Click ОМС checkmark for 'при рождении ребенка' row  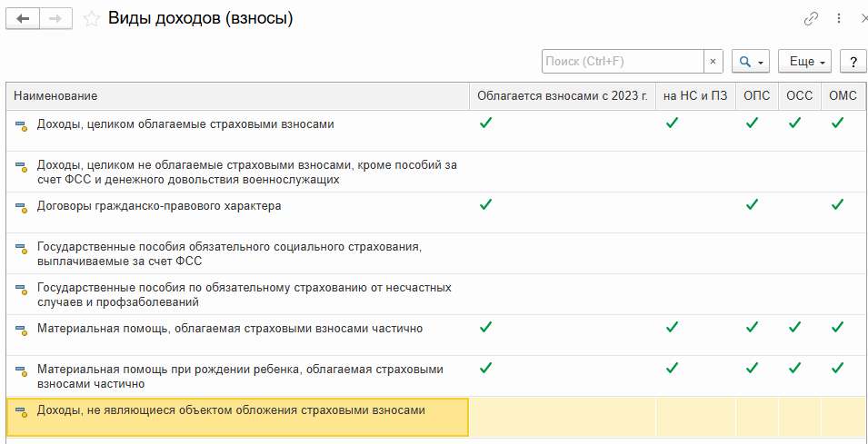tap(837, 368)
